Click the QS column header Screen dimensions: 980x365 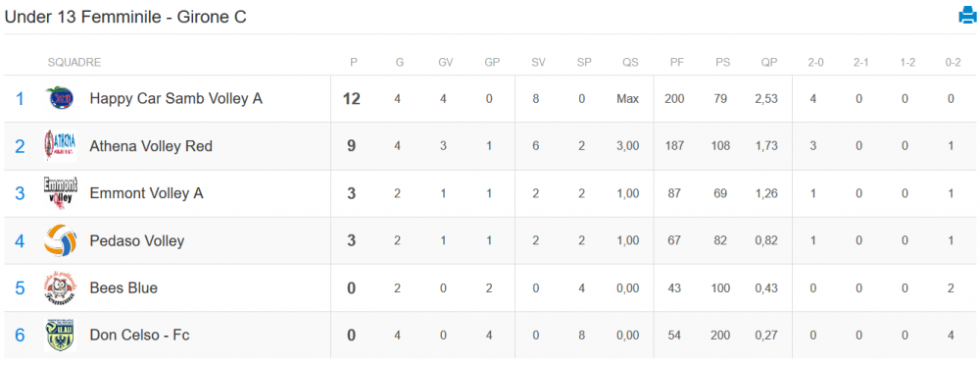(x=630, y=63)
